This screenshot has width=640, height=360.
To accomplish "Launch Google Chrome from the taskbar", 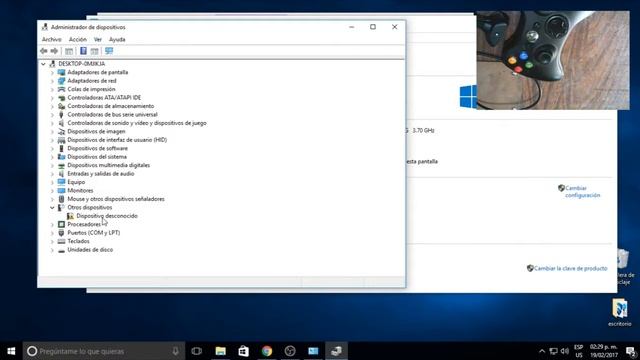I will [x=267, y=351].
